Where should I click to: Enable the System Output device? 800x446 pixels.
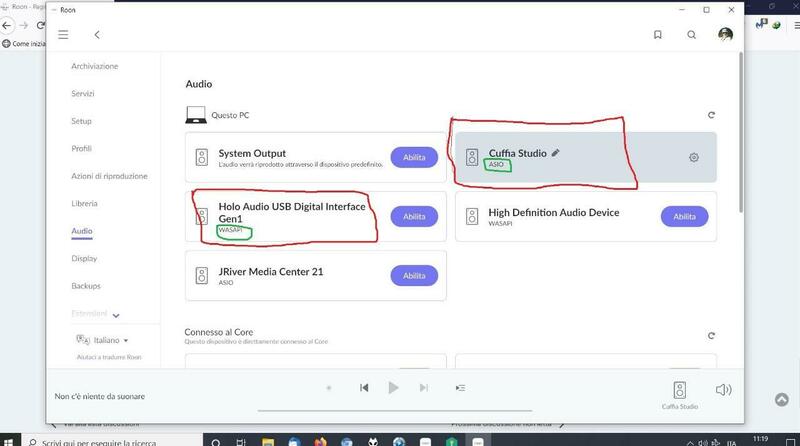[413, 157]
